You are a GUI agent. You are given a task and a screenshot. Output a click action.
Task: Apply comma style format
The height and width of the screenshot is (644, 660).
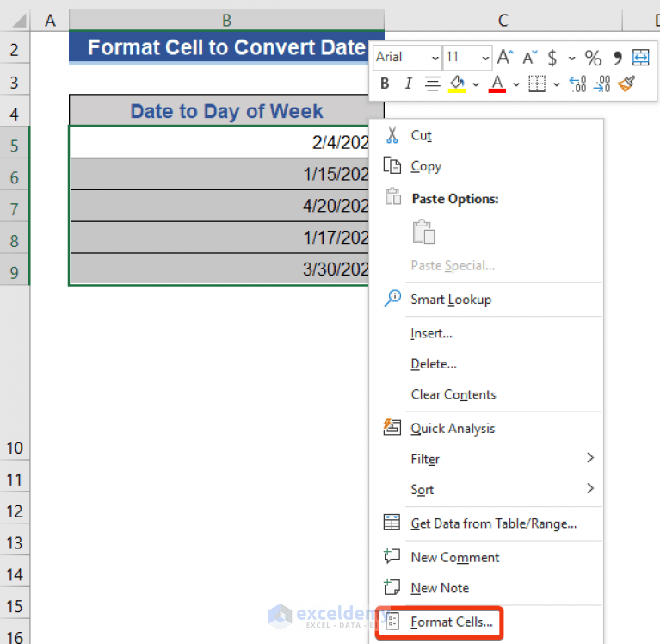618,58
